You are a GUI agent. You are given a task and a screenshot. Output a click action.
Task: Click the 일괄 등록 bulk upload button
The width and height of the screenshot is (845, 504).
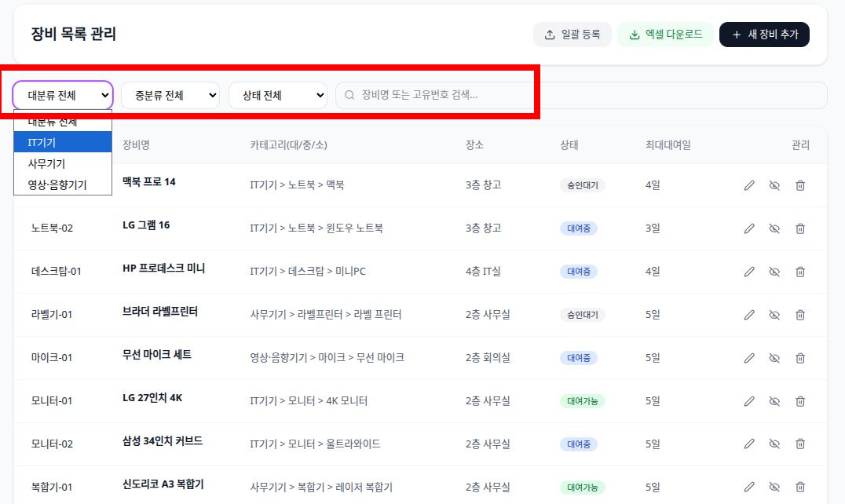tap(572, 35)
